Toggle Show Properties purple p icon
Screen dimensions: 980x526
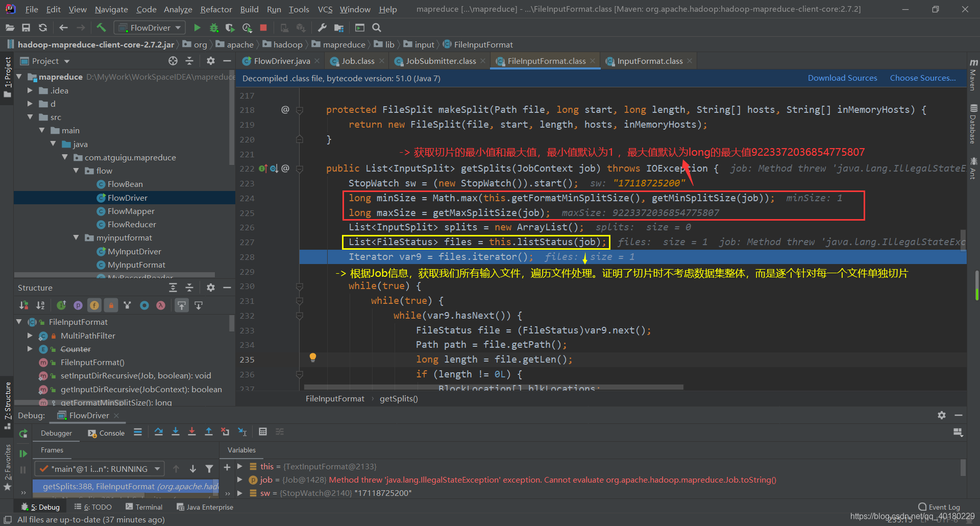(x=78, y=305)
